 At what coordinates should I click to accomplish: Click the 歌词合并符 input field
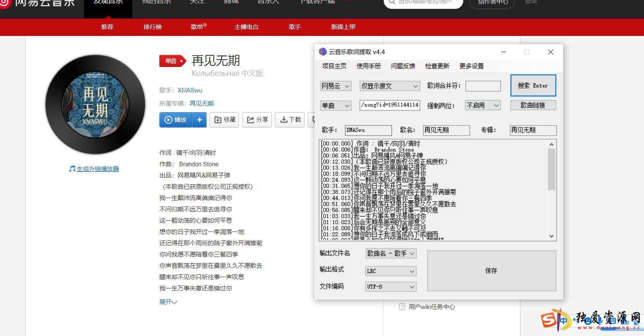click(x=483, y=86)
